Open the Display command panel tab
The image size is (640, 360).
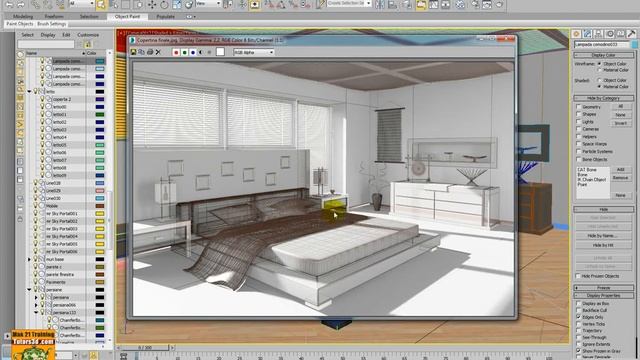[x=620, y=34]
